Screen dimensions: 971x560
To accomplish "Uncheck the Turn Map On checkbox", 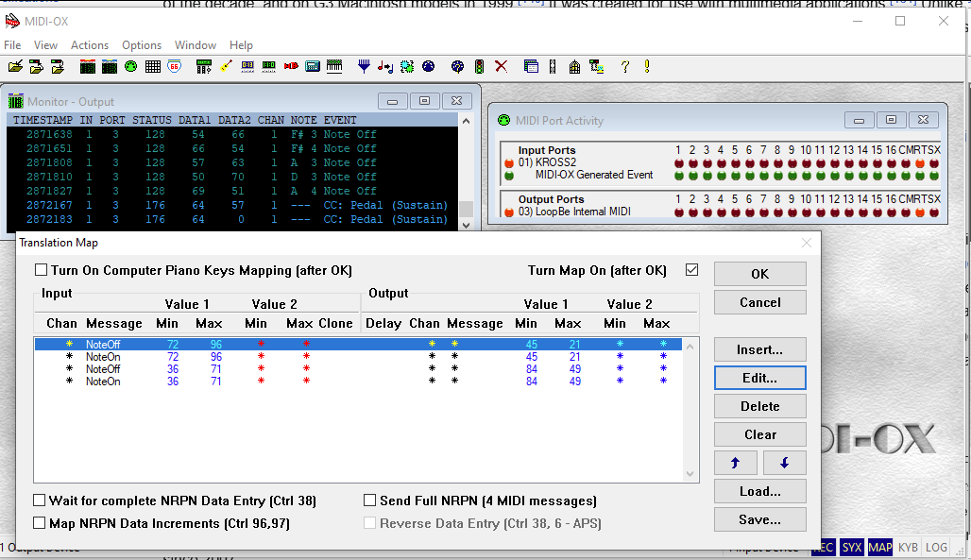I will (x=692, y=270).
